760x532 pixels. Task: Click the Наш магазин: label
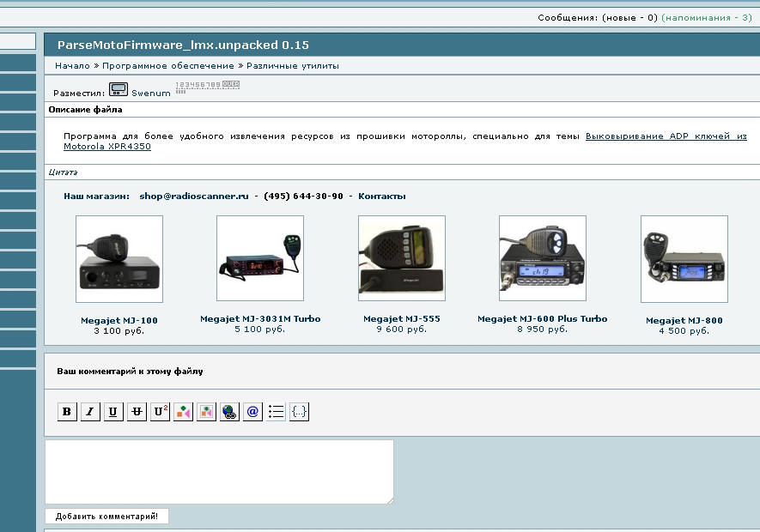point(96,196)
